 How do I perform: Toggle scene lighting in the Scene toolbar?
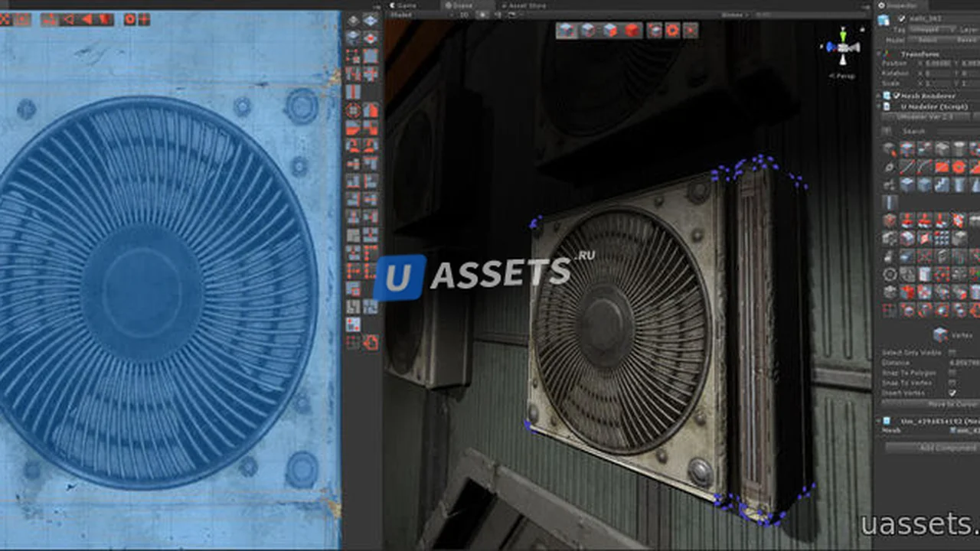pos(482,15)
